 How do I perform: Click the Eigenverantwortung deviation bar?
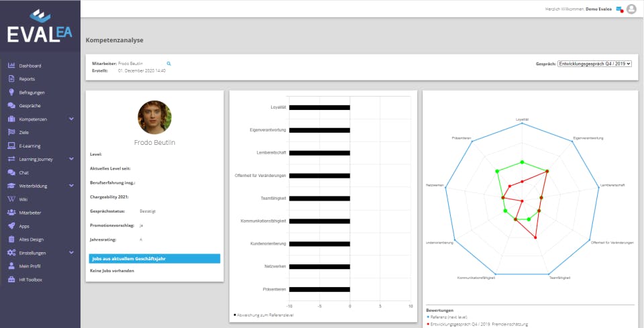[x=319, y=130]
